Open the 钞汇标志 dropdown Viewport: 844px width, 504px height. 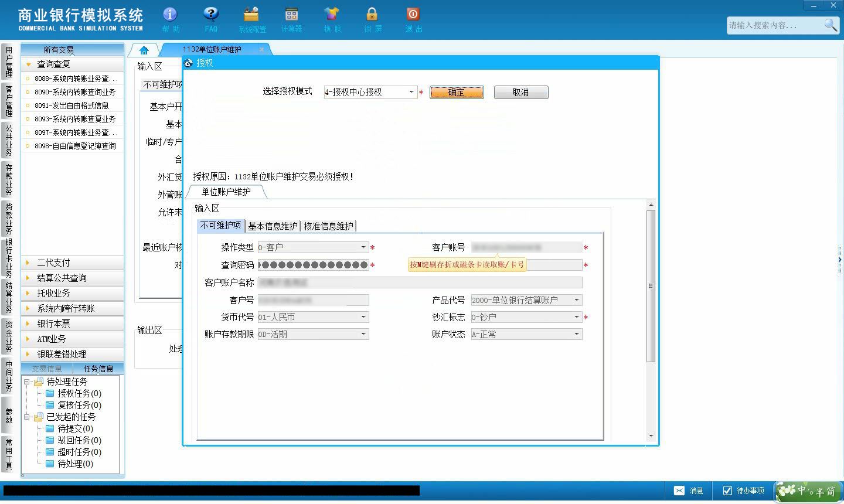pyautogui.click(x=577, y=317)
